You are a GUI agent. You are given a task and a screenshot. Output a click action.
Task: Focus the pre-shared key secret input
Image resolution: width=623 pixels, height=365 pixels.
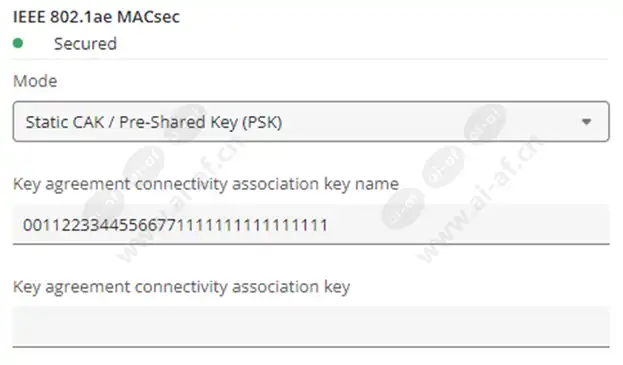[311, 326]
